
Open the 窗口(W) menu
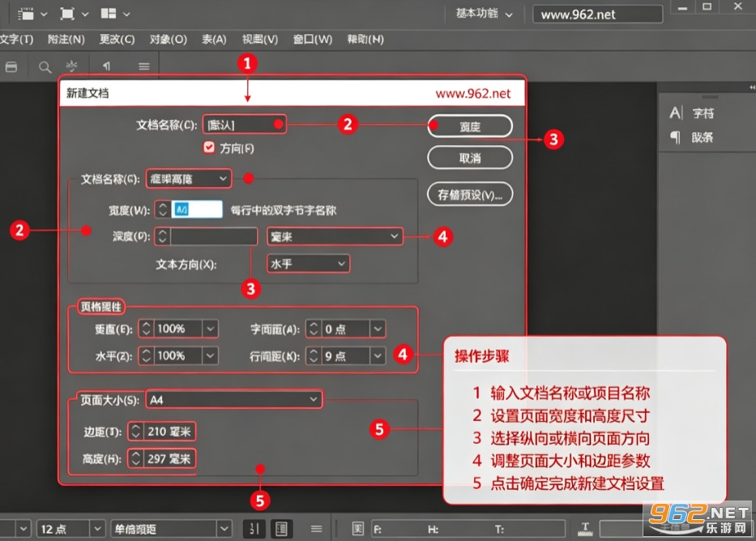click(313, 40)
